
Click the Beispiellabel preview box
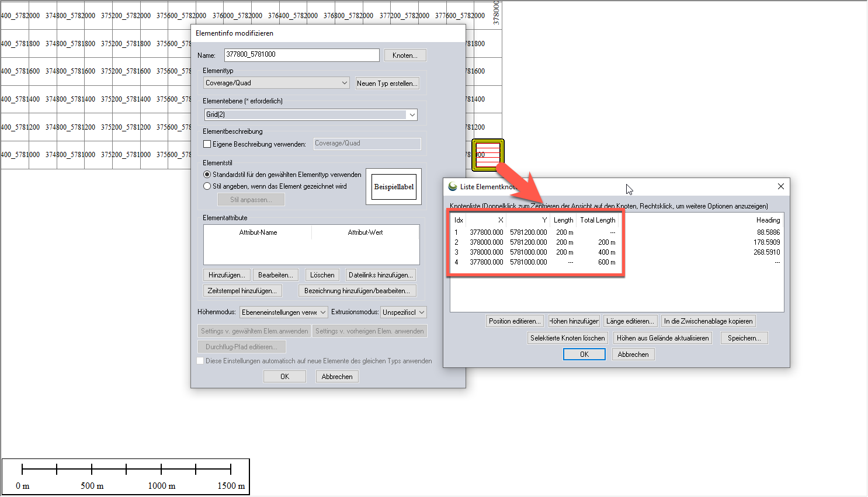click(394, 187)
